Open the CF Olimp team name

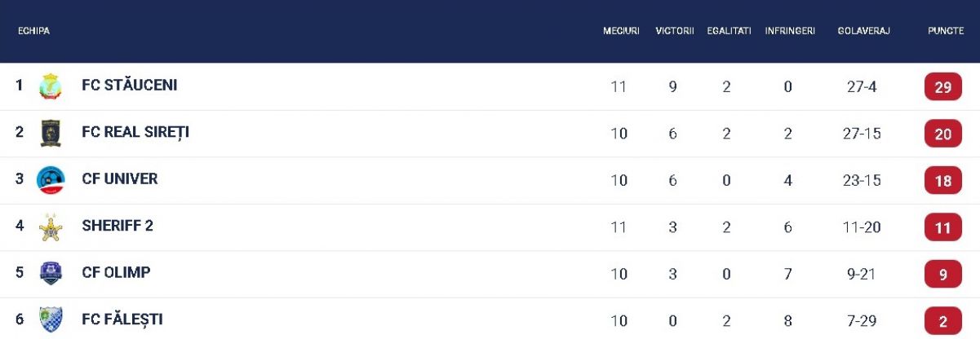[116, 273]
